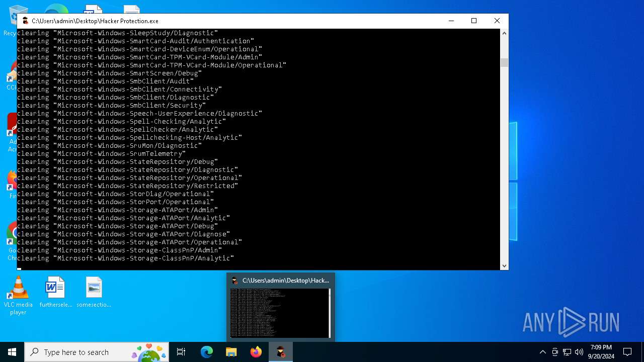644x362 pixels.
Task: Open the tray icon left of network
Action: pos(555,352)
